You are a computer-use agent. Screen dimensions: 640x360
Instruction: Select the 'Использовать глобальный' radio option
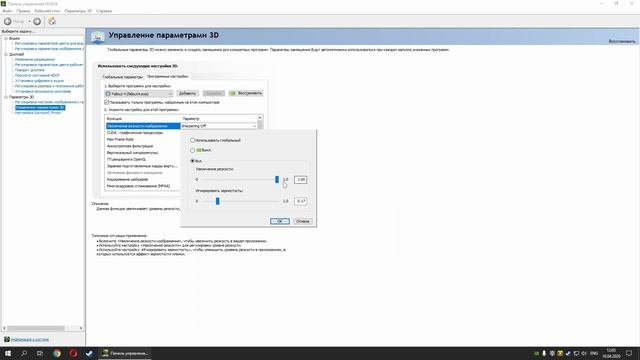[192, 140]
